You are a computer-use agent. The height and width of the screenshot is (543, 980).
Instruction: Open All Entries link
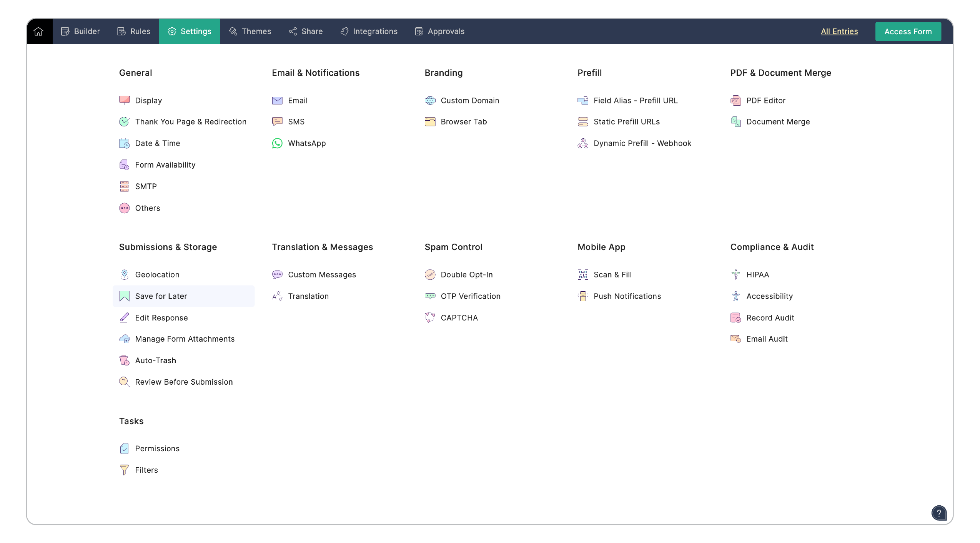[x=839, y=31]
